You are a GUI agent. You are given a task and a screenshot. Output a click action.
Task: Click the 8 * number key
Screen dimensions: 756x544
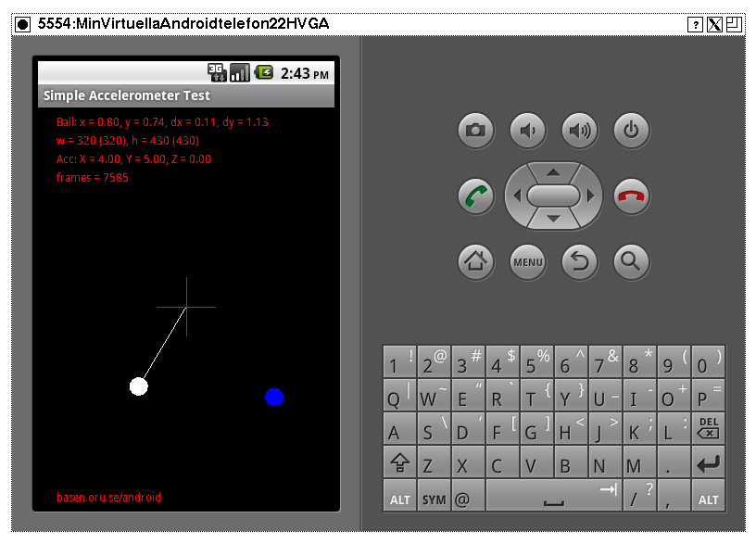[640, 361]
